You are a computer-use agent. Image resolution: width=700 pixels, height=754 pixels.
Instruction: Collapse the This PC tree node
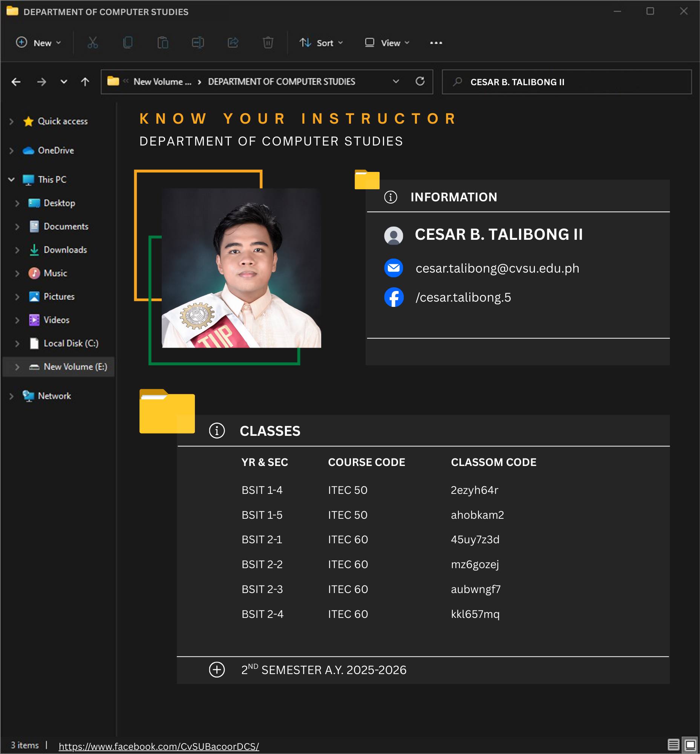tap(11, 179)
